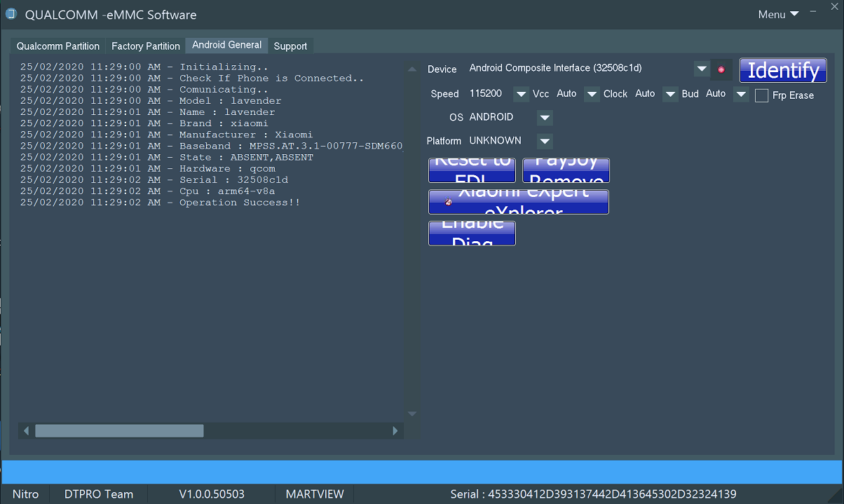
Task: Select the "Check If Phone is Connected.." log line
Action: coord(191,79)
